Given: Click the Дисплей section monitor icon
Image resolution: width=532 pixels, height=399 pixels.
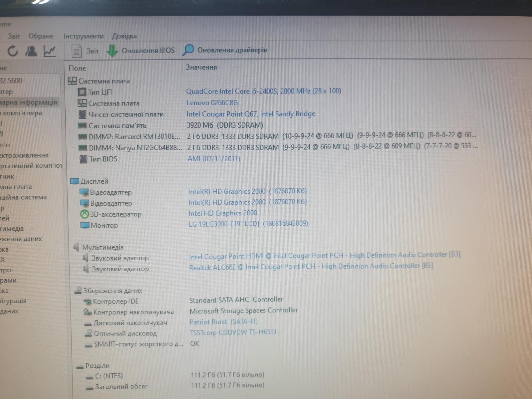Looking at the screenshot, I should (74, 182).
